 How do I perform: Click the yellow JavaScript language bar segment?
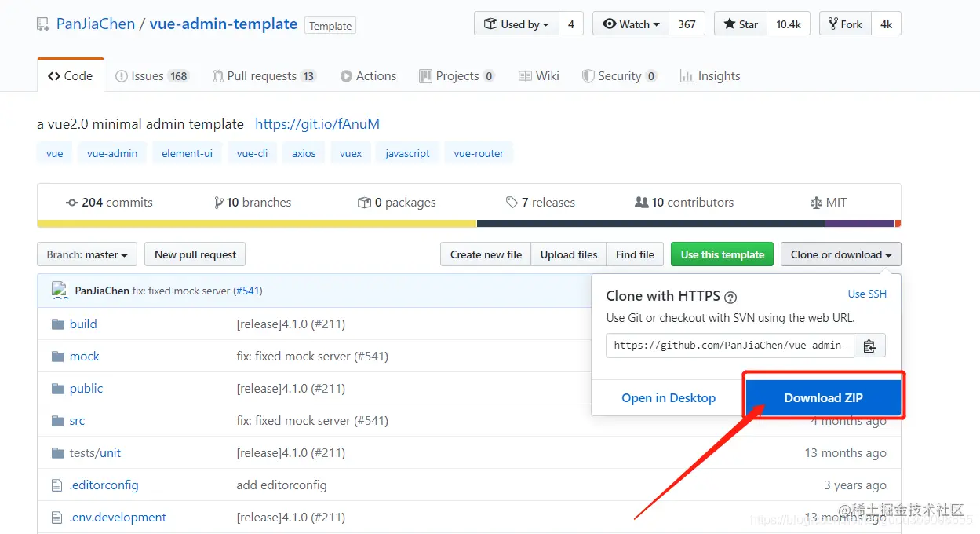[x=257, y=224]
